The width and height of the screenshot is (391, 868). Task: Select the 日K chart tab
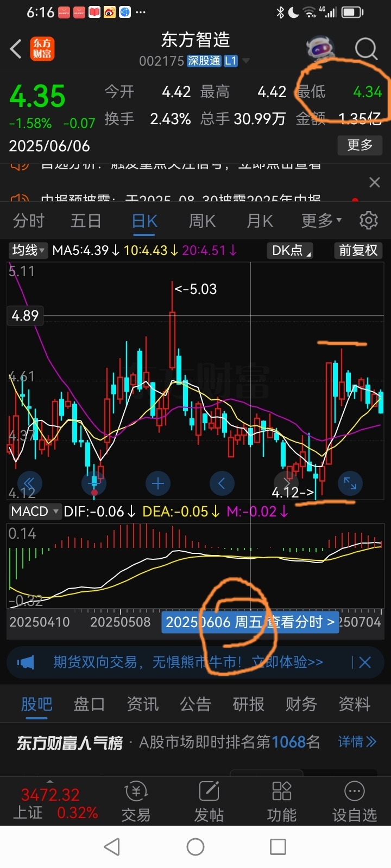point(144,221)
